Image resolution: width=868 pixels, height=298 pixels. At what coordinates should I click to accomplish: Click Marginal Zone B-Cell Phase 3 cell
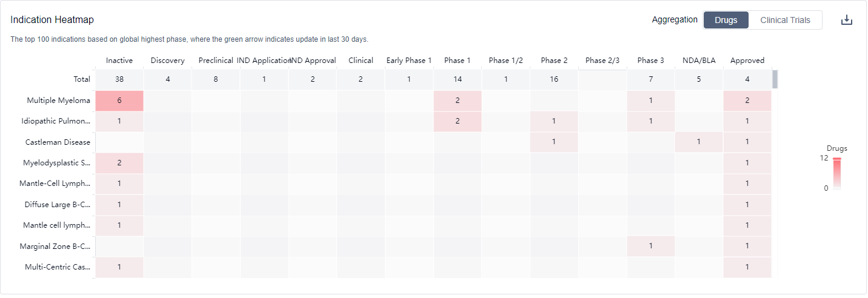pyautogui.click(x=650, y=246)
